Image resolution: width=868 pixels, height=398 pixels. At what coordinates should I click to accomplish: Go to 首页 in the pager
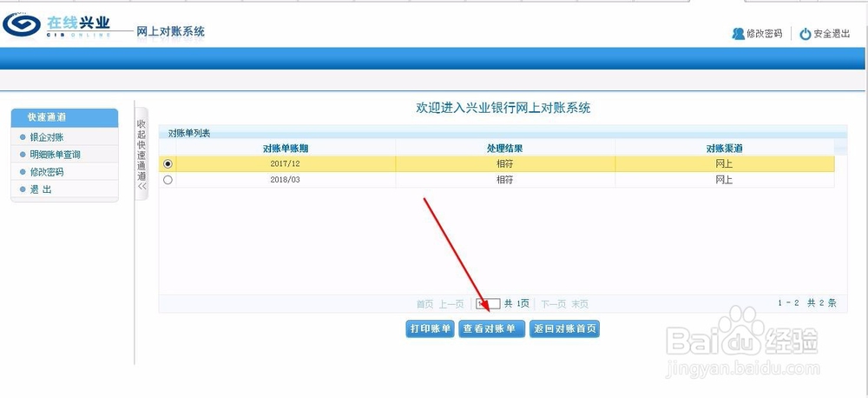pos(425,304)
